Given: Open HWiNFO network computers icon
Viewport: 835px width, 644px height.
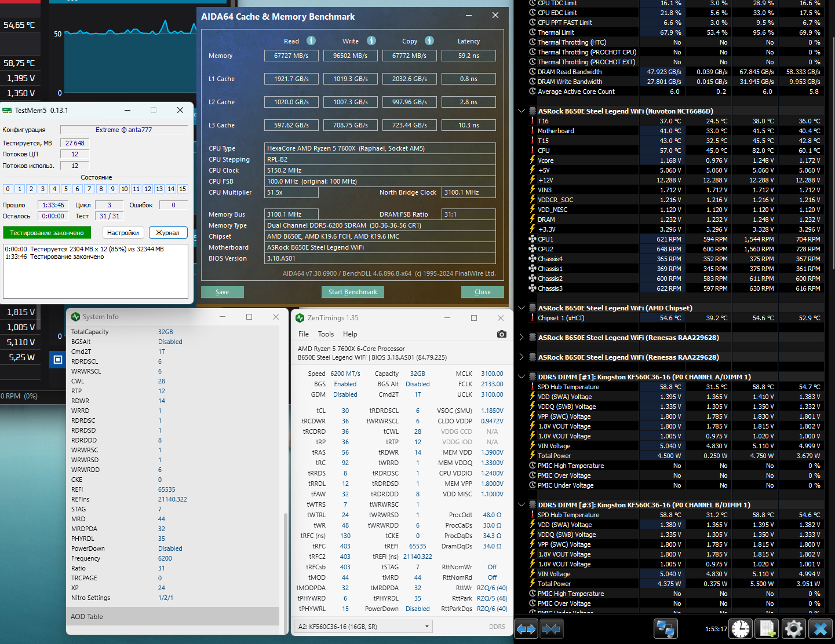Looking at the screenshot, I should [x=666, y=629].
